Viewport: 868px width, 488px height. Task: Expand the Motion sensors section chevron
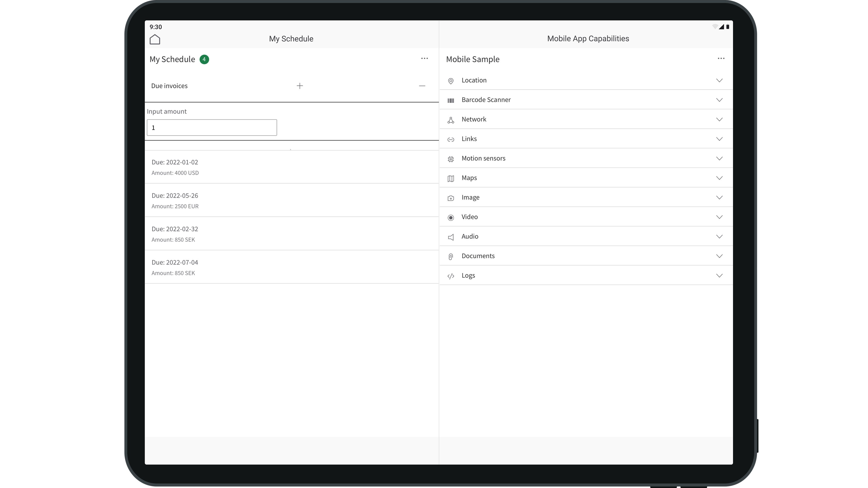pos(719,159)
